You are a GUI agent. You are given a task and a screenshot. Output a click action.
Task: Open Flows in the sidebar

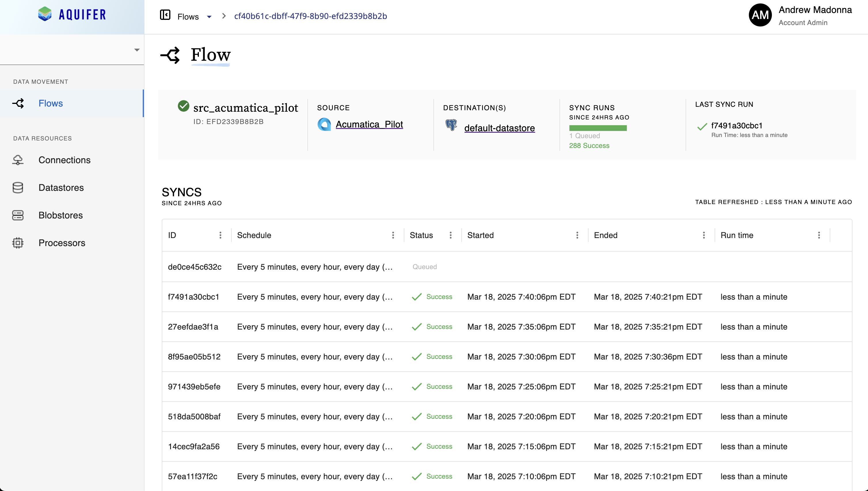[x=72, y=103]
